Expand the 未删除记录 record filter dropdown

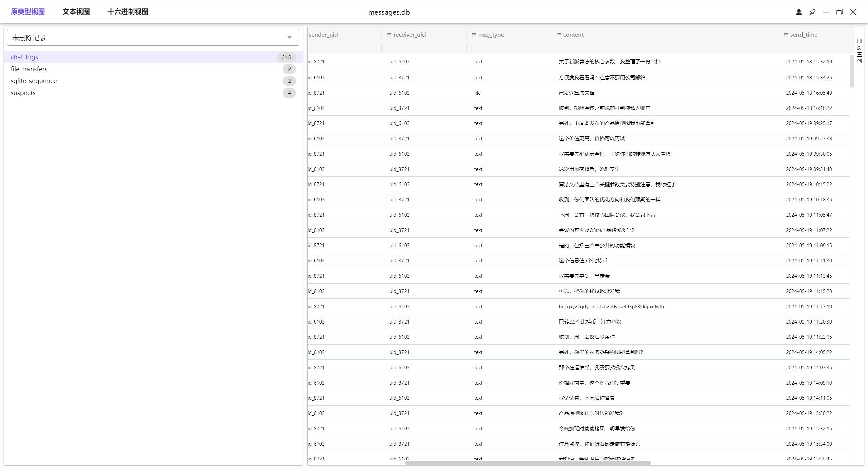(289, 37)
